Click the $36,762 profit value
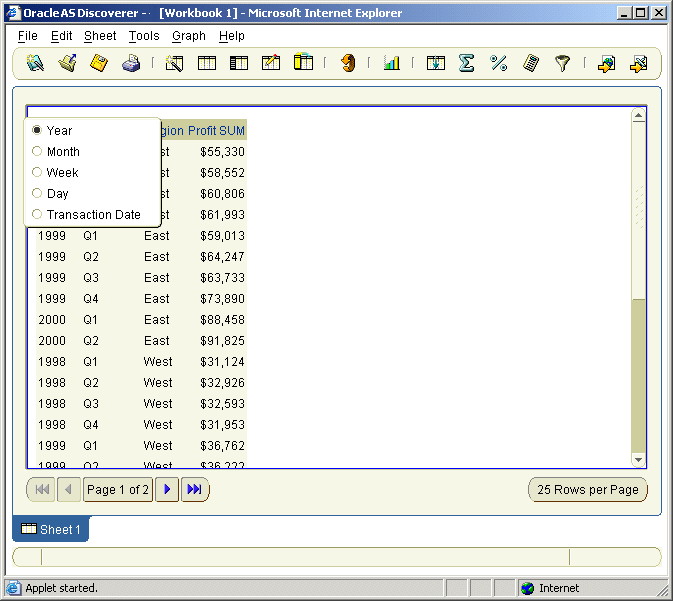Screen dimensions: 673x601 click(222, 445)
